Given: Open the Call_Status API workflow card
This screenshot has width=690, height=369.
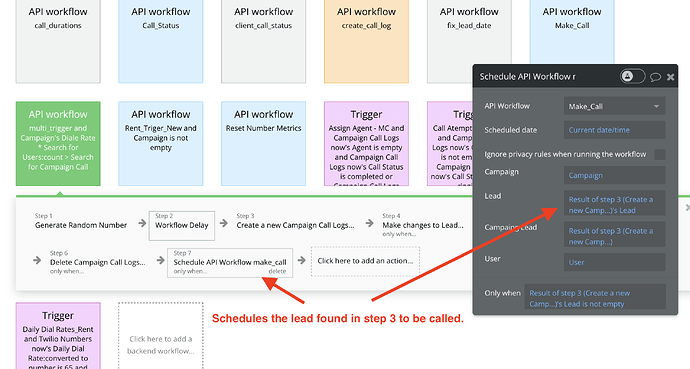Looking at the screenshot, I should (161, 41).
